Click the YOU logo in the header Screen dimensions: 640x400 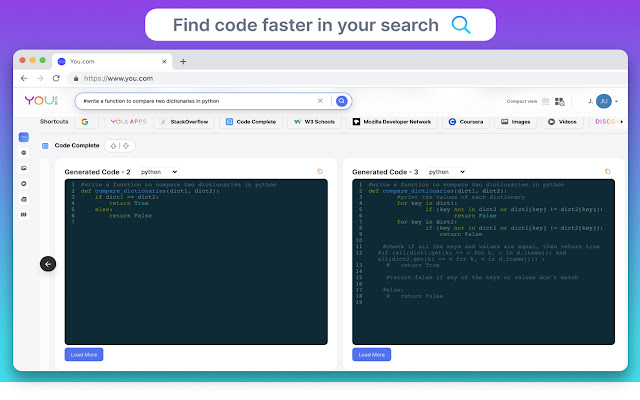click(x=41, y=100)
